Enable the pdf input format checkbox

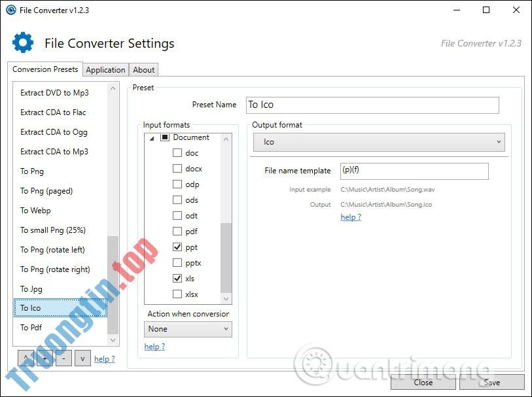pyautogui.click(x=177, y=231)
